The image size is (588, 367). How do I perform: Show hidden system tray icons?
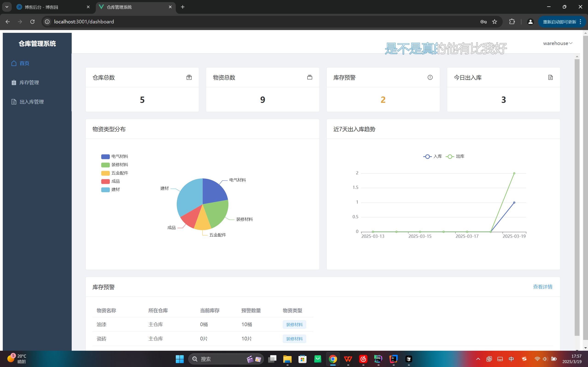point(478,359)
